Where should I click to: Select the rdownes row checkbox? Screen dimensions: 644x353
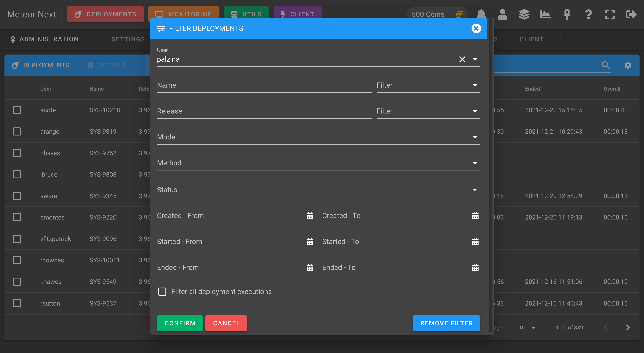(x=17, y=260)
